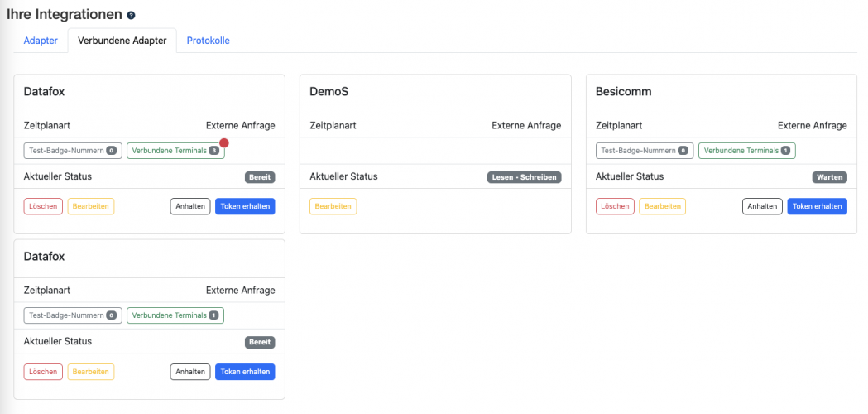The image size is (868, 414).
Task: Click the Warten status badge on Besicomm
Action: click(829, 177)
